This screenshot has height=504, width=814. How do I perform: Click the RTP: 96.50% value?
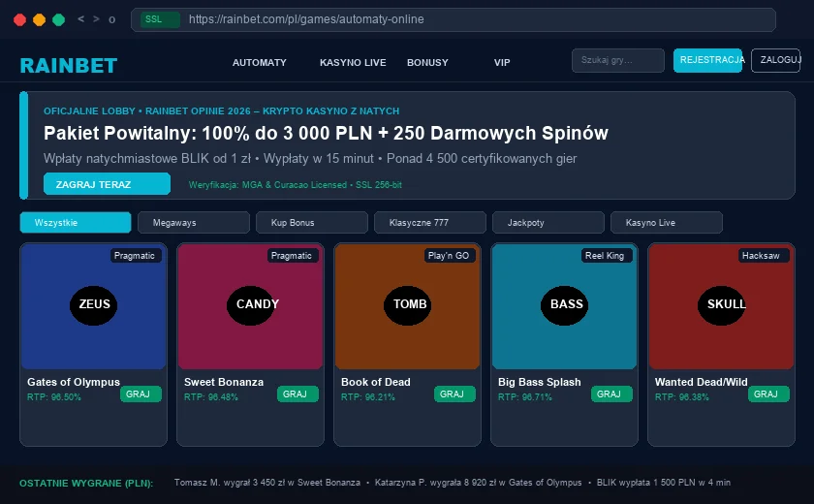pyautogui.click(x=54, y=397)
